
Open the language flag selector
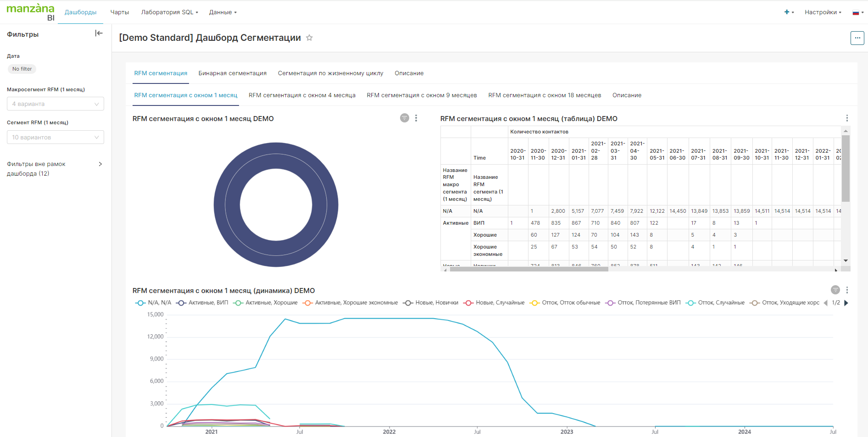click(x=857, y=12)
